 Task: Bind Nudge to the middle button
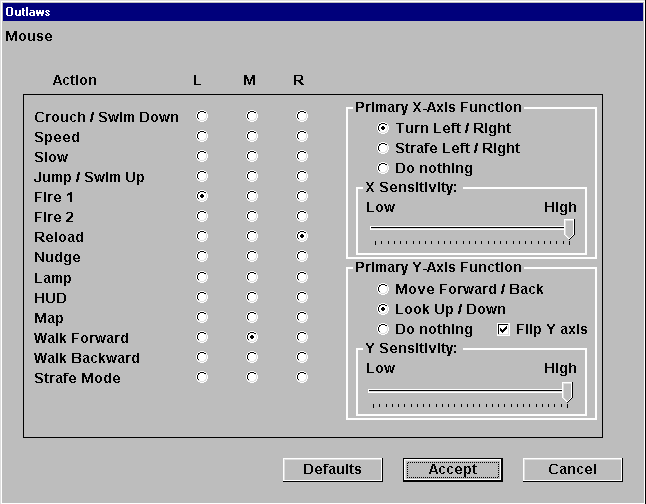[252, 256]
